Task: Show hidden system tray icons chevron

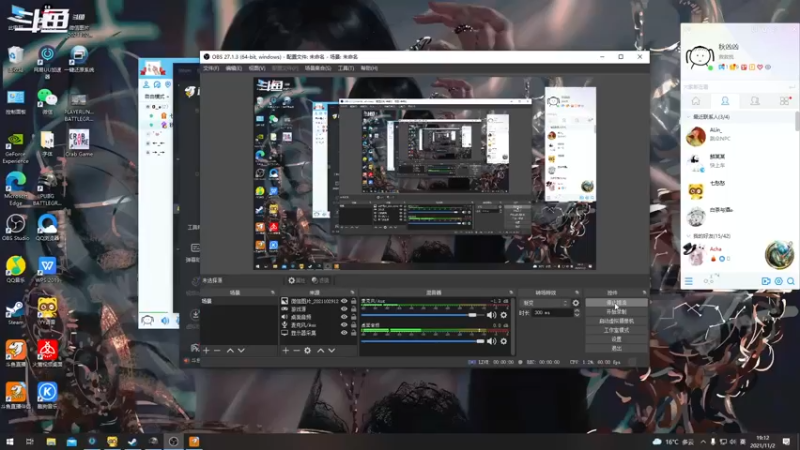Action: (703, 442)
